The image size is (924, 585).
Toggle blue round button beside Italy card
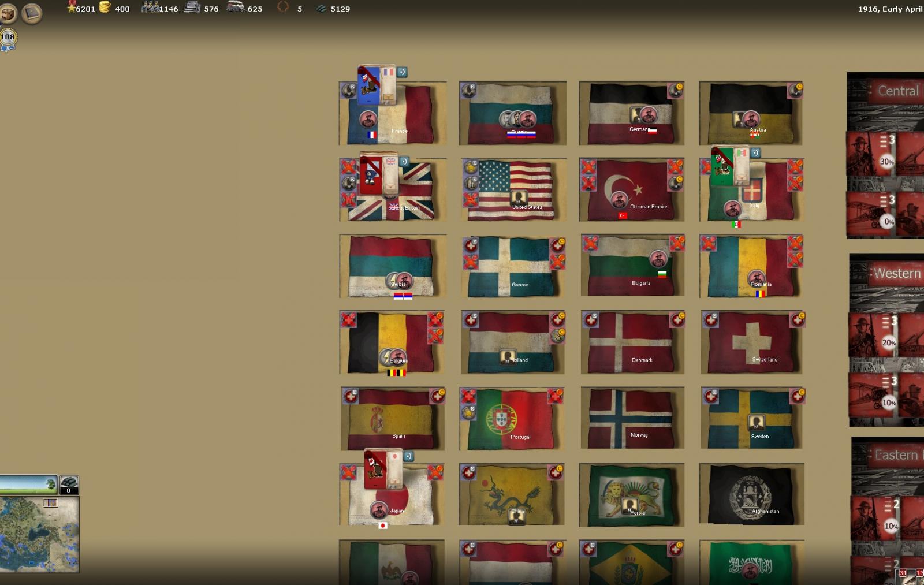755,153
